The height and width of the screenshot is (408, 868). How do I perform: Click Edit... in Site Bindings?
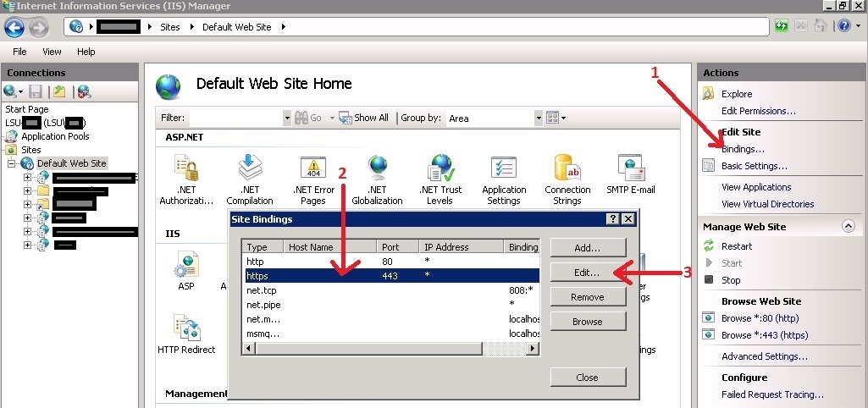[x=588, y=273]
